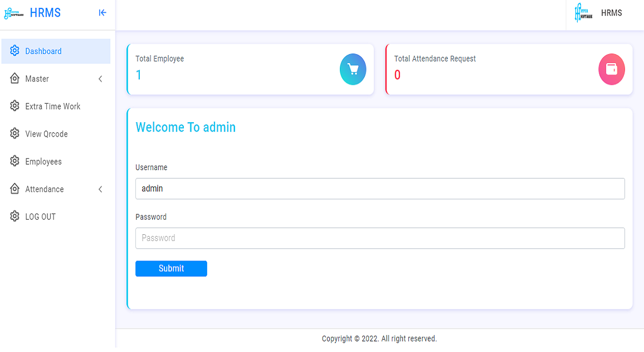Screen dimensions: 644x352
Task: Click the HRMS logo in the sidebar header
Action: click(14, 13)
